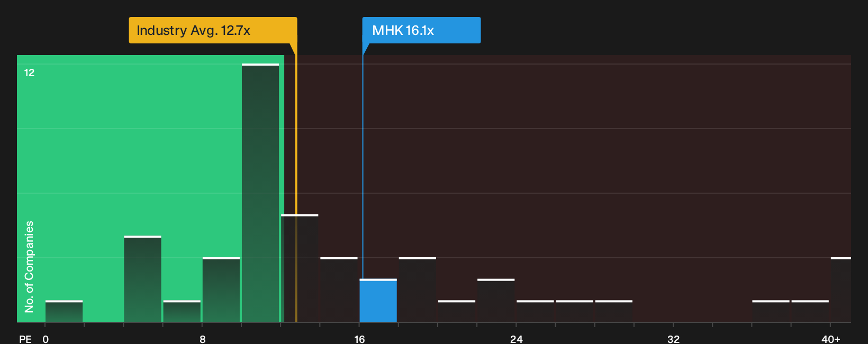This screenshot has height=344, width=868.
Task: Click the x-axis label 40+
Action: click(x=830, y=339)
